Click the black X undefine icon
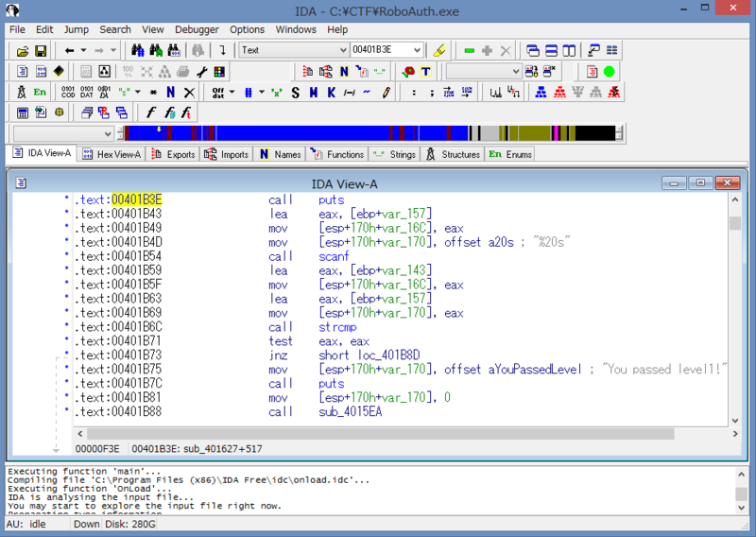The image size is (756, 537). click(189, 92)
